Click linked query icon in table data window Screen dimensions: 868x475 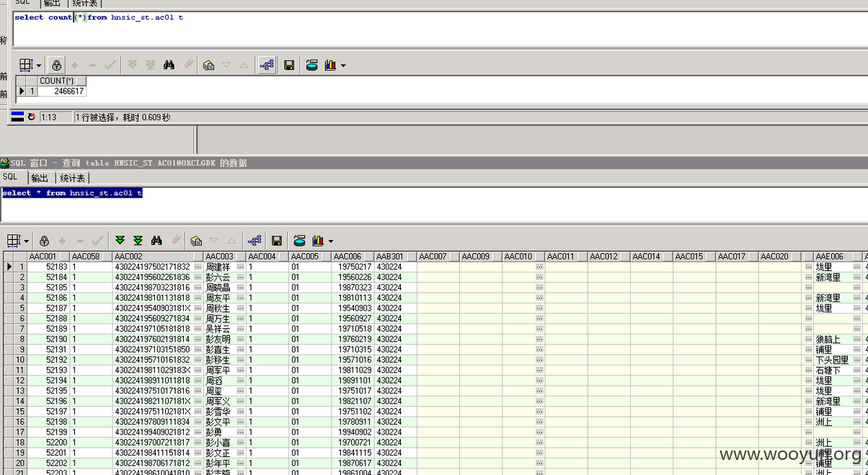(x=254, y=241)
